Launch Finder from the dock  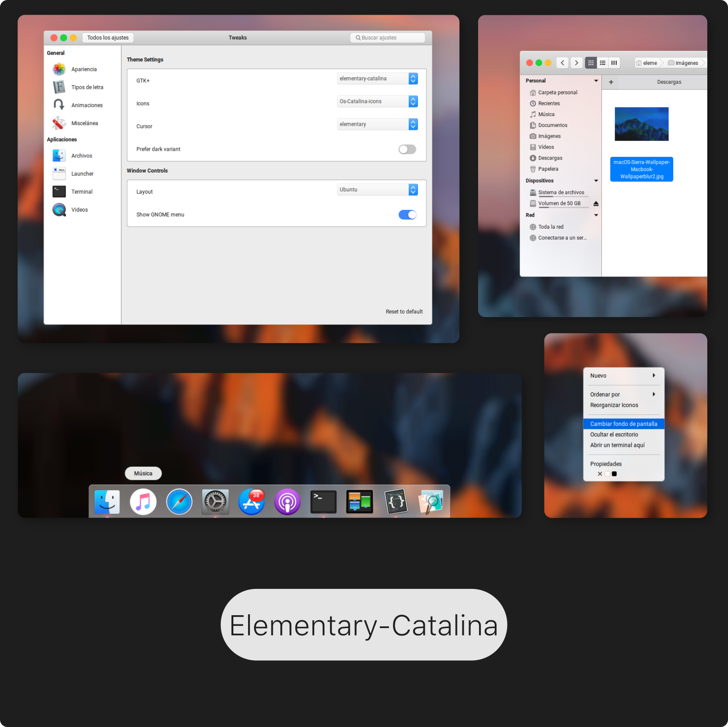click(107, 502)
